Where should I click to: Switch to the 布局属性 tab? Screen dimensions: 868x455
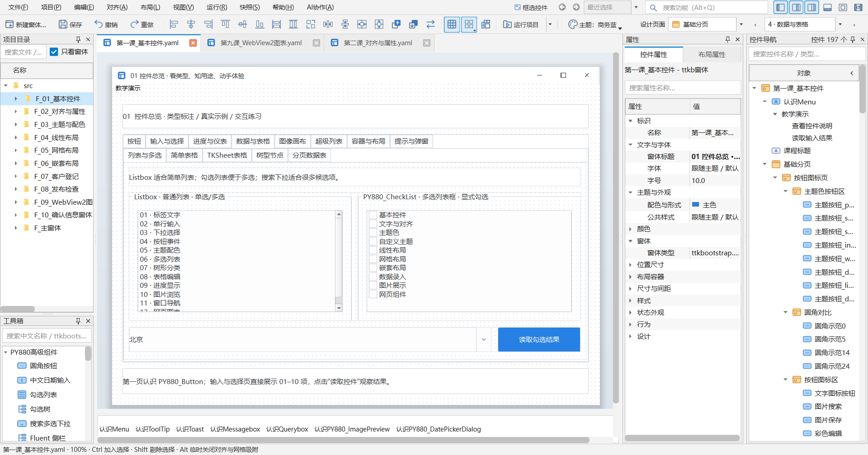[x=712, y=55]
